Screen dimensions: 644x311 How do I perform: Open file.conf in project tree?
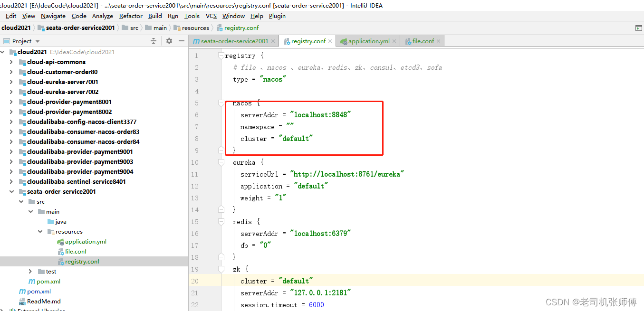(x=76, y=252)
